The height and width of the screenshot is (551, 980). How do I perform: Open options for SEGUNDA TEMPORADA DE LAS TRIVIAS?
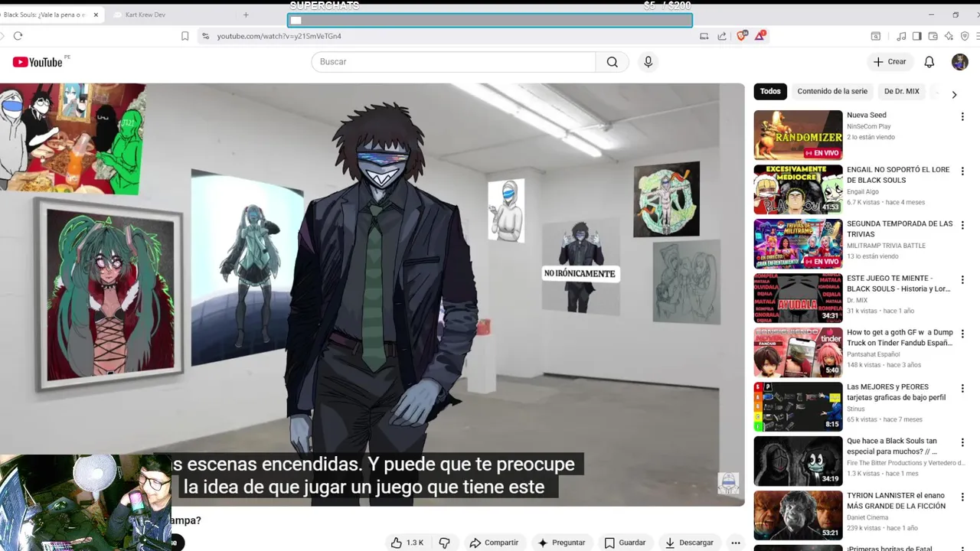click(x=962, y=226)
